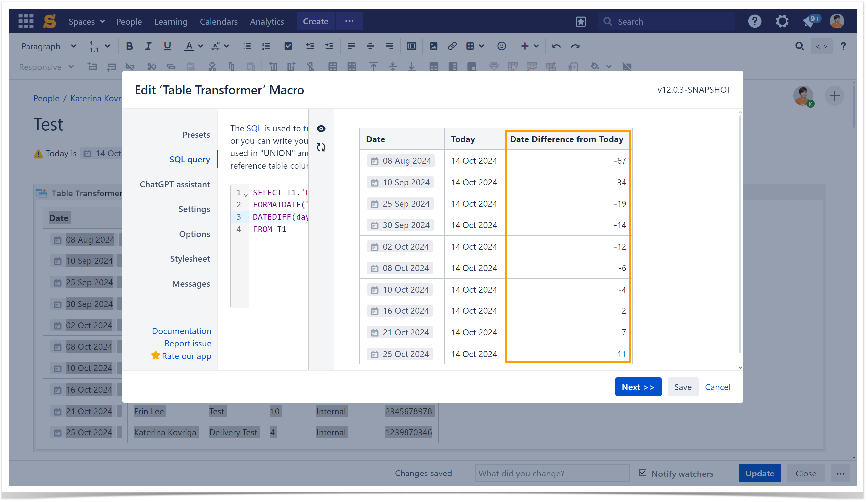Click the refresh arrows icon below eye

click(x=321, y=147)
